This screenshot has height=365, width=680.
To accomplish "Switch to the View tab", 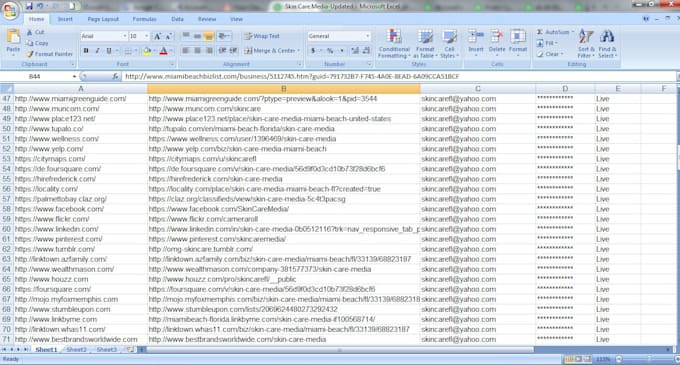I will (236, 20).
